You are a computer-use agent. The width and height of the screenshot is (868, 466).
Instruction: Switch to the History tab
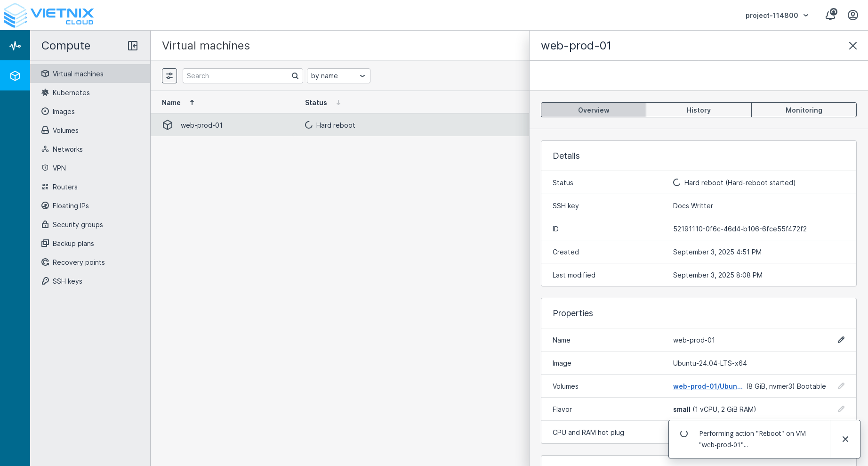pyautogui.click(x=699, y=110)
